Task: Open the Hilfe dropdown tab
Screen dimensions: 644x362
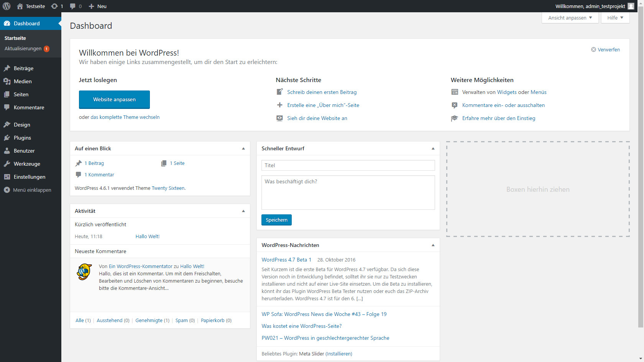Action: click(x=615, y=18)
